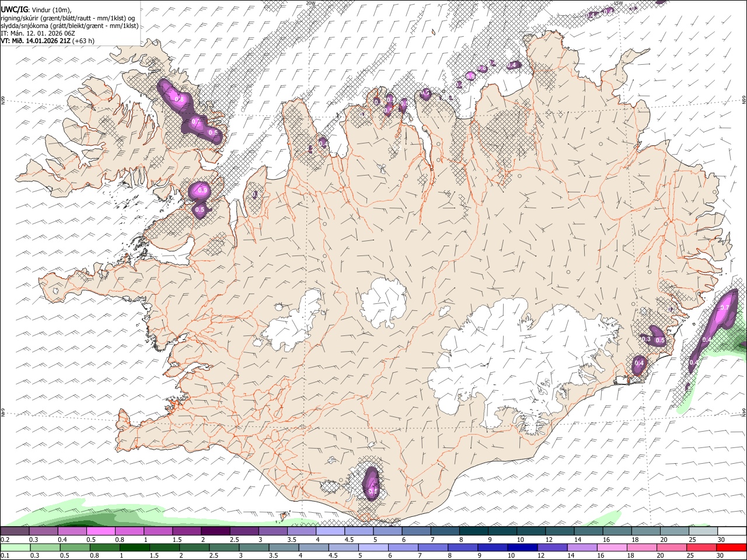Click the '18' label in lower legend row

pyautogui.click(x=631, y=555)
